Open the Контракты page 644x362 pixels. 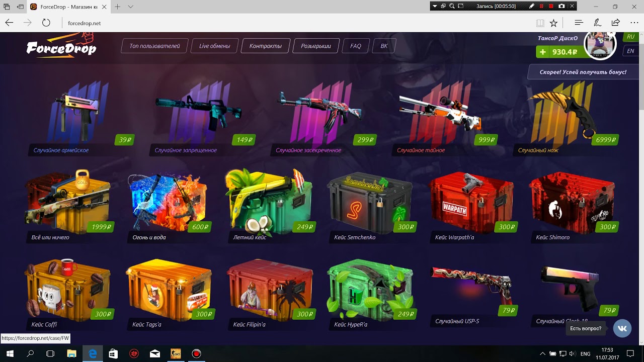pyautogui.click(x=265, y=46)
